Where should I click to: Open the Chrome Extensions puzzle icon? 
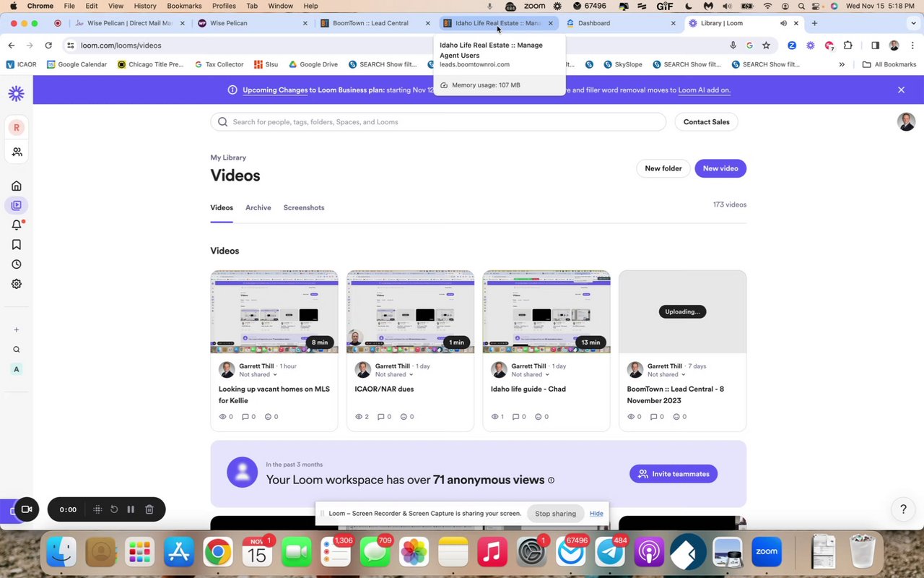click(x=847, y=45)
